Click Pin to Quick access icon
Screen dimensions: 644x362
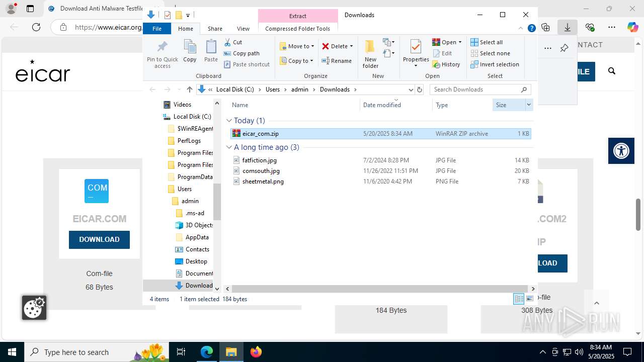(x=162, y=54)
